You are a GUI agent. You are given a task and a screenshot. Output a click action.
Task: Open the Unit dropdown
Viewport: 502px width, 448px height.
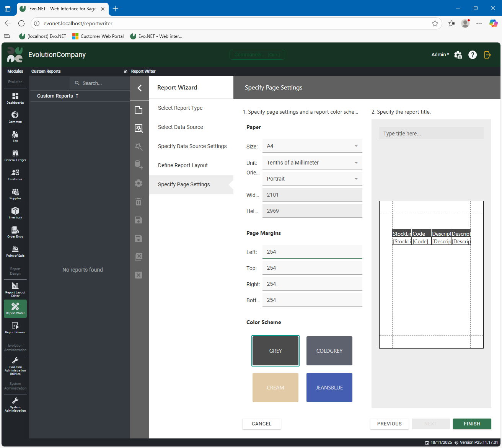312,163
